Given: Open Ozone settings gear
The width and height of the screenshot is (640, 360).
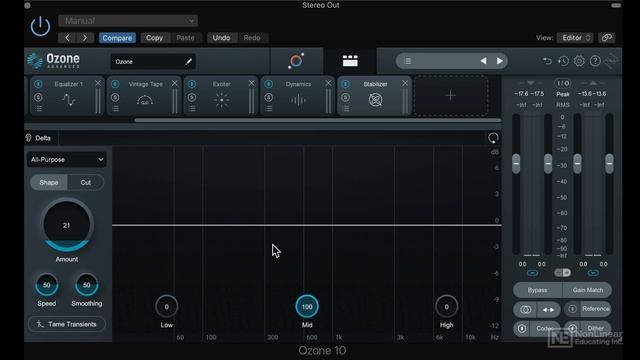Looking at the screenshot, I should point(579,61).
